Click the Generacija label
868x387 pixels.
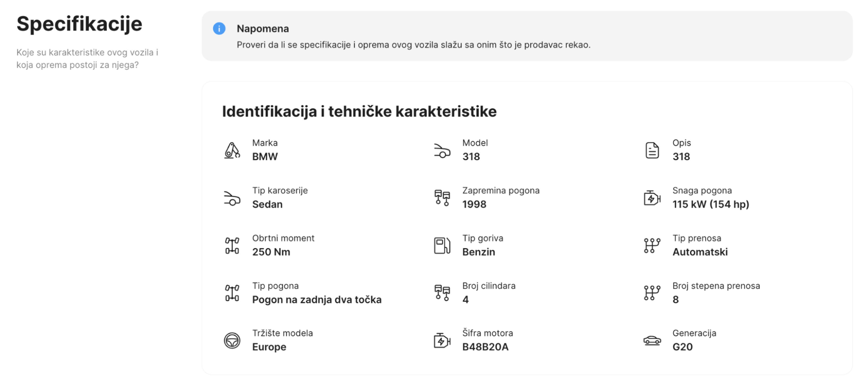click(x=694, y=333)
